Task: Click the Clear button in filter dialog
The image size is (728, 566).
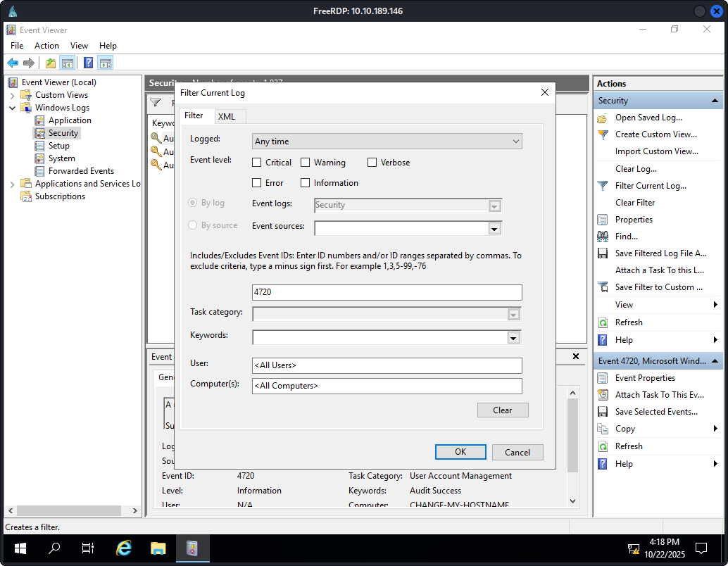Action: coord(503,410)
